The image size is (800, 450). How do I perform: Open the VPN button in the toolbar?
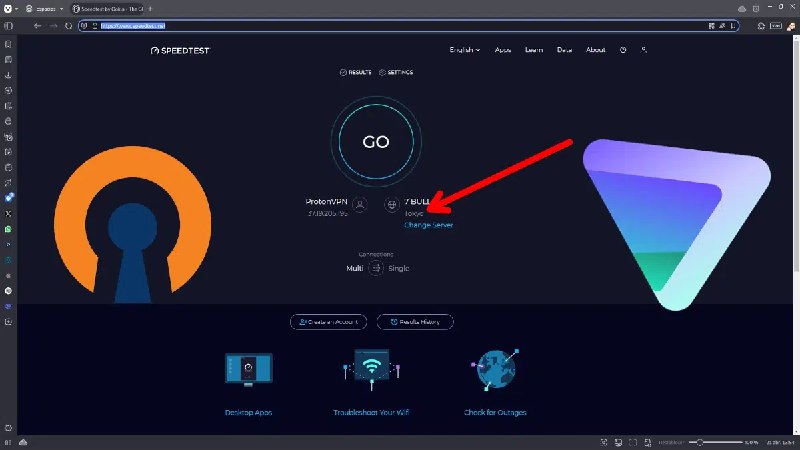pos(776,26)
